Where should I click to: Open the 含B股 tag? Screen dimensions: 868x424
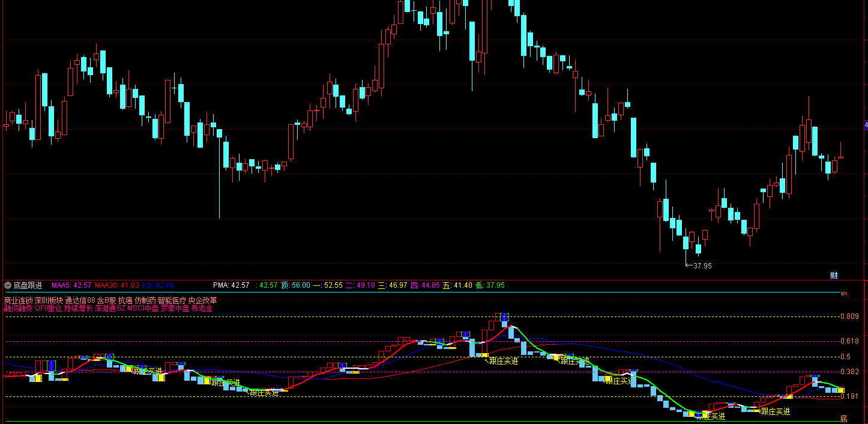pyautogui.click(x=106, y=300)
